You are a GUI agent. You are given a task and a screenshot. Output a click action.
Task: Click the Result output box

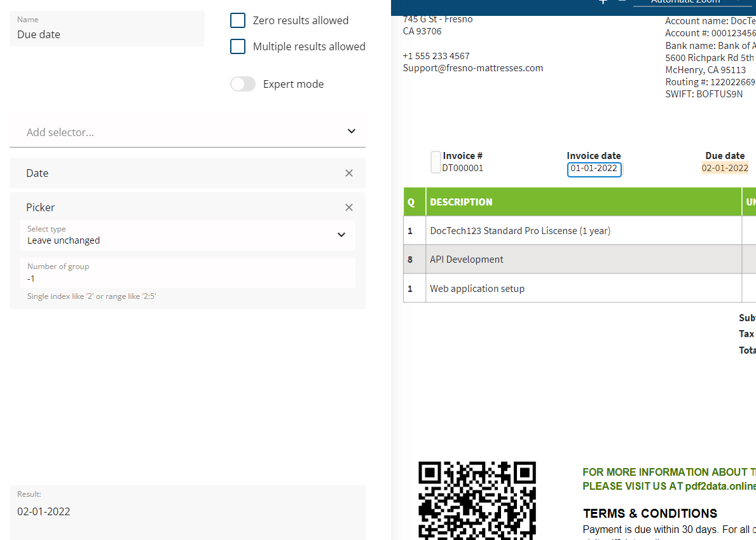188,511
